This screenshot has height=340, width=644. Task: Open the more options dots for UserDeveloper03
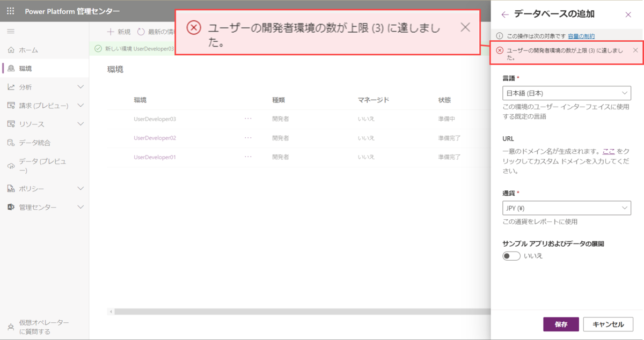248,119
